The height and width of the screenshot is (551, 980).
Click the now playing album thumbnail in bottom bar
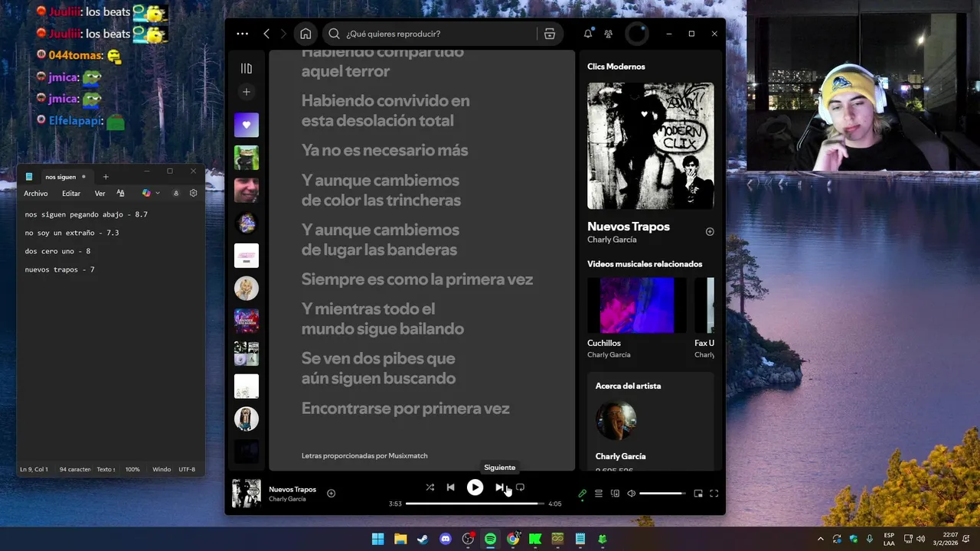click(247, 494)
